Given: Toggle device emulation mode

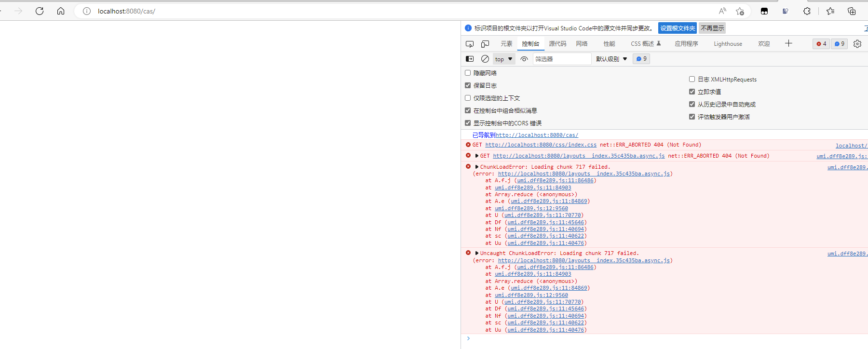Looking at the screenshot, I should tap(485, 44).
